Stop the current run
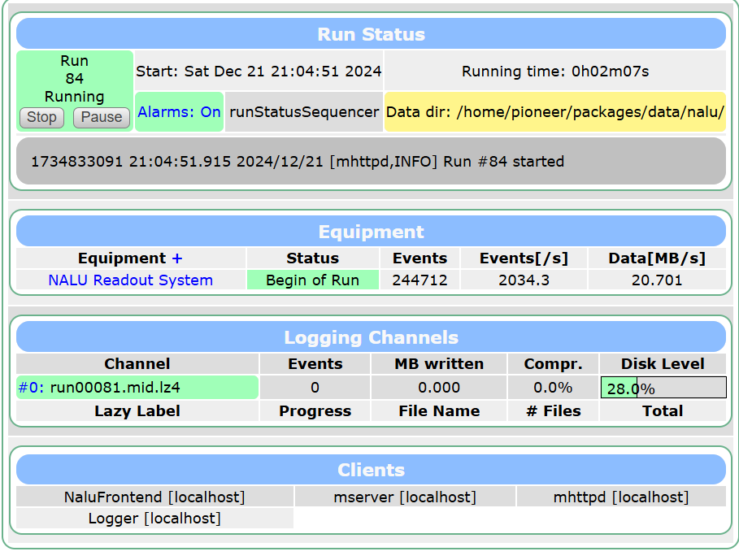This screenshot has width=739, height=560. (x=41, y=117)
